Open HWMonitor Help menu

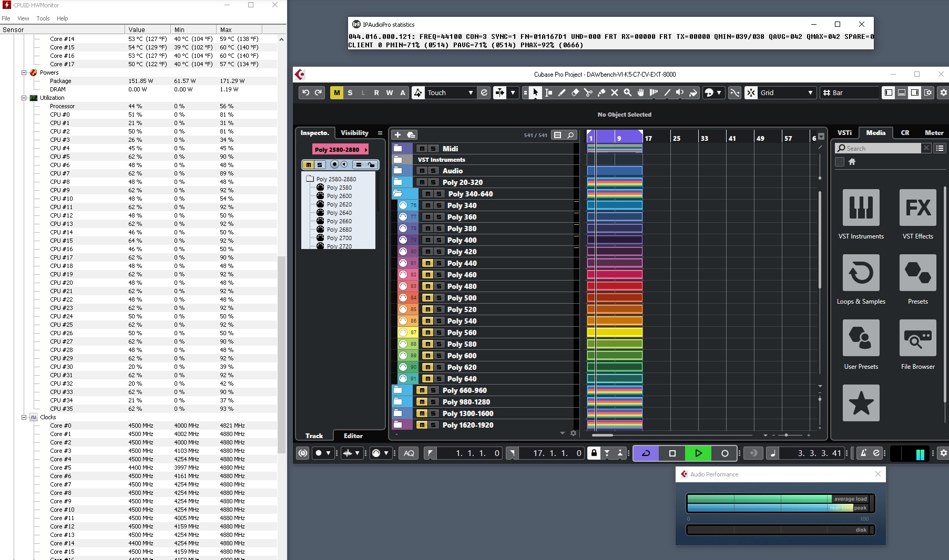point(62,18)
